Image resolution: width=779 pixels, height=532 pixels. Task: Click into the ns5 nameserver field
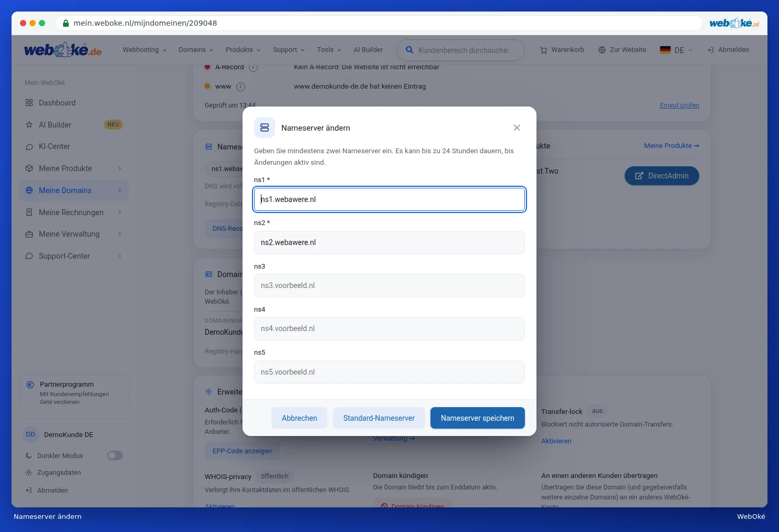(389, 372)
